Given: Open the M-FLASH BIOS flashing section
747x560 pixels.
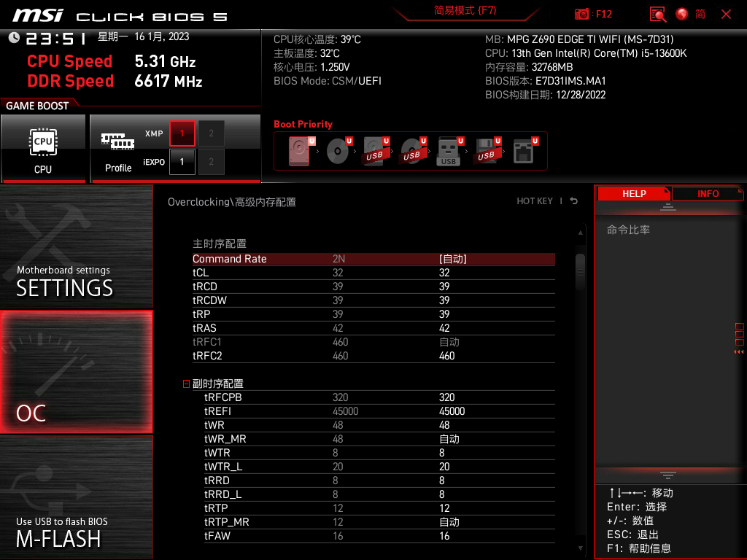Looking at the screenshot, I should (x=76, y=497).
